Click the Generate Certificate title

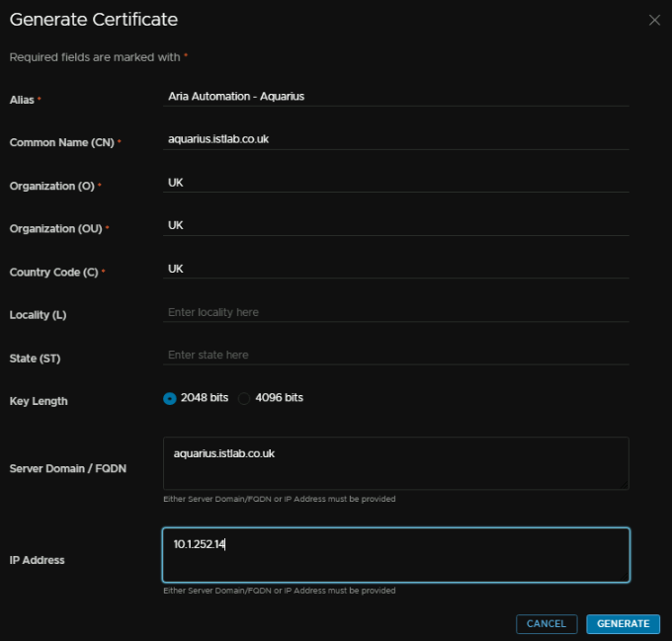94,20
